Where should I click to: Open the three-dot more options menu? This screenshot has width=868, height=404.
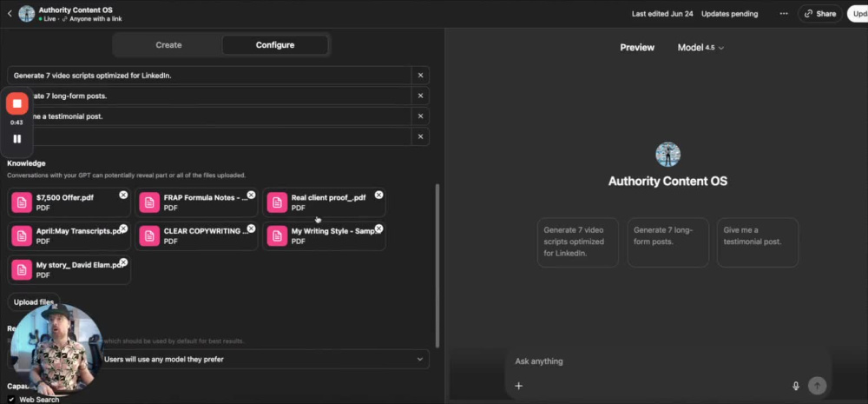tap(783, 14)
